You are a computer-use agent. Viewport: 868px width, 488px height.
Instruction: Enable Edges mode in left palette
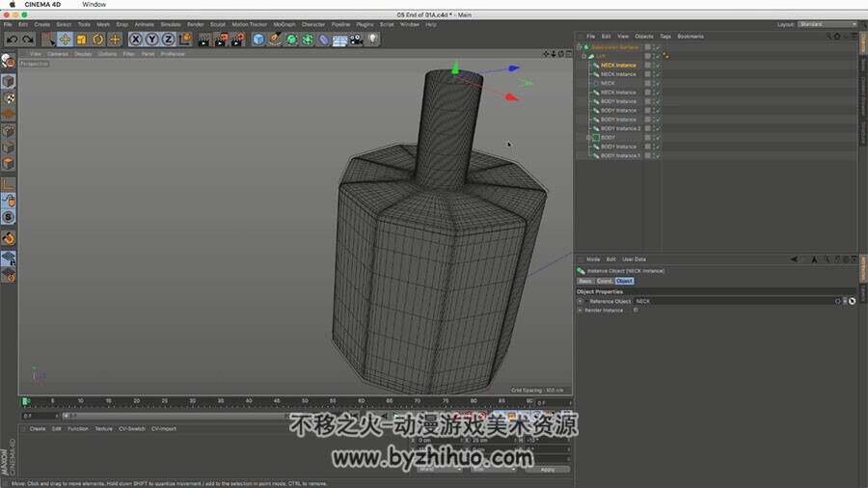[x=9, y=148]
